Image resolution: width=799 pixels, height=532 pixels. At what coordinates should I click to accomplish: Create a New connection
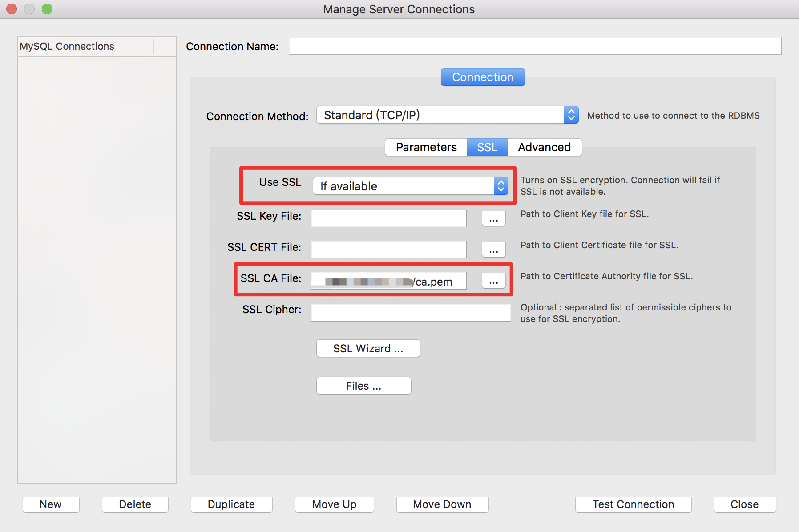click(51, 504)
